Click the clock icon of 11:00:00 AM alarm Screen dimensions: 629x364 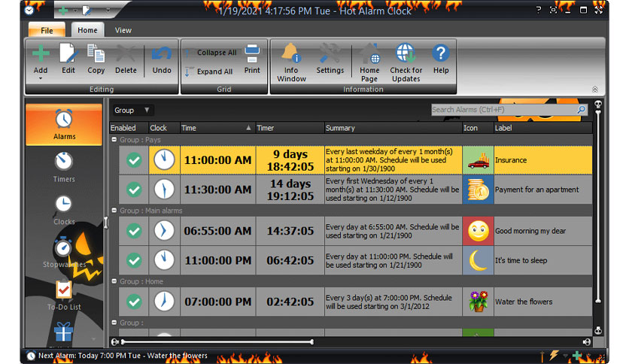pyautogui.click(x=164, y=160)
